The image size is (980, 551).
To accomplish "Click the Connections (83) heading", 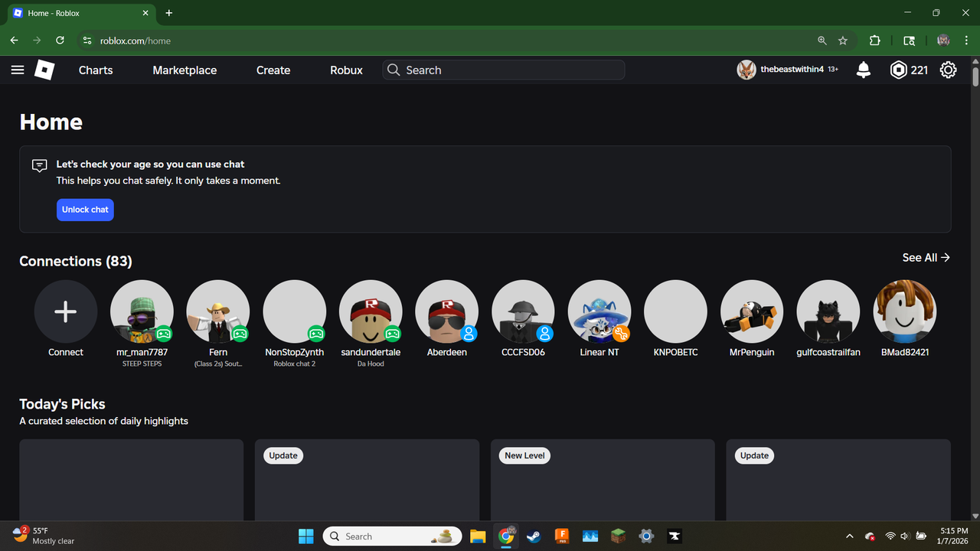I will [76, 261].
